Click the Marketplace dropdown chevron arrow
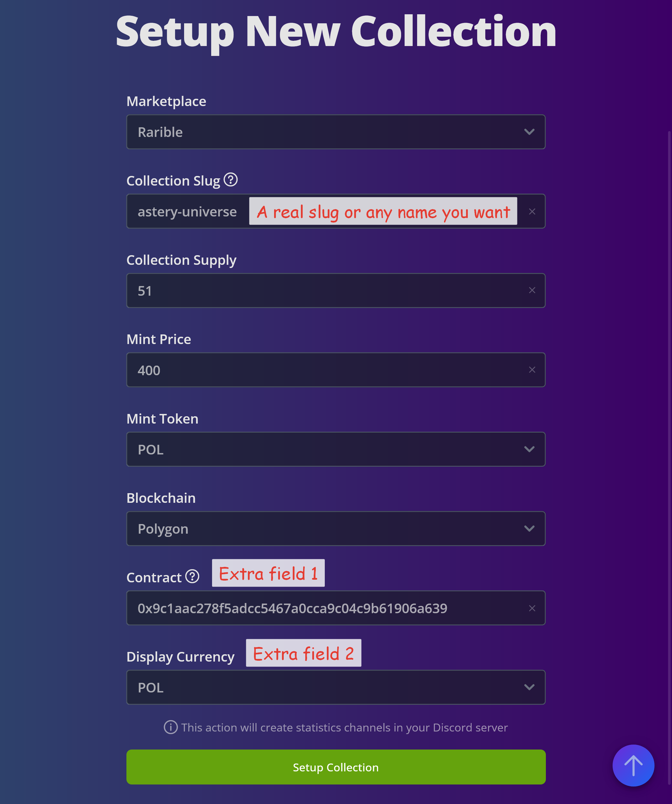This screenshot has height=804, width=672. click(x=529, y=132)
